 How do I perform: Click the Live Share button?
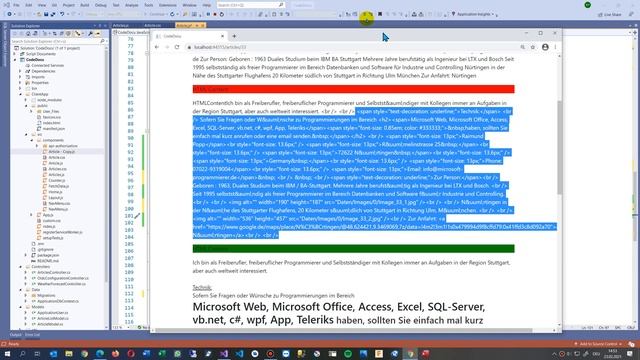pyautogui.click(x=609, y=14)
